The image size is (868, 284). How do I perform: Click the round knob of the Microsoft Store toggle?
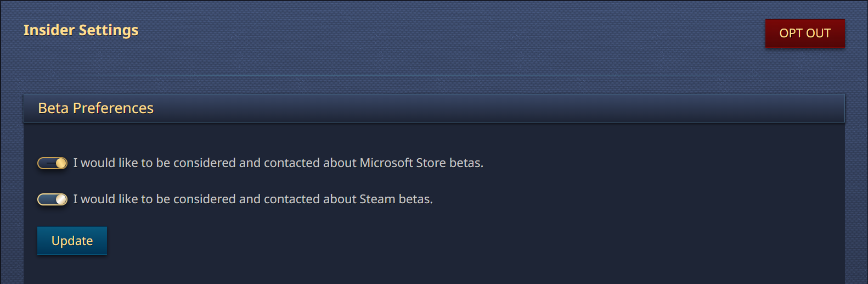61,163
